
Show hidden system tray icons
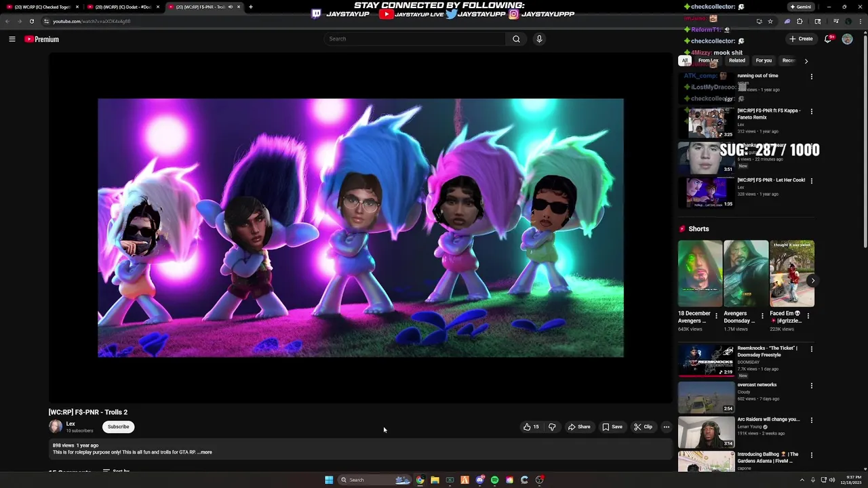point(802,480)
